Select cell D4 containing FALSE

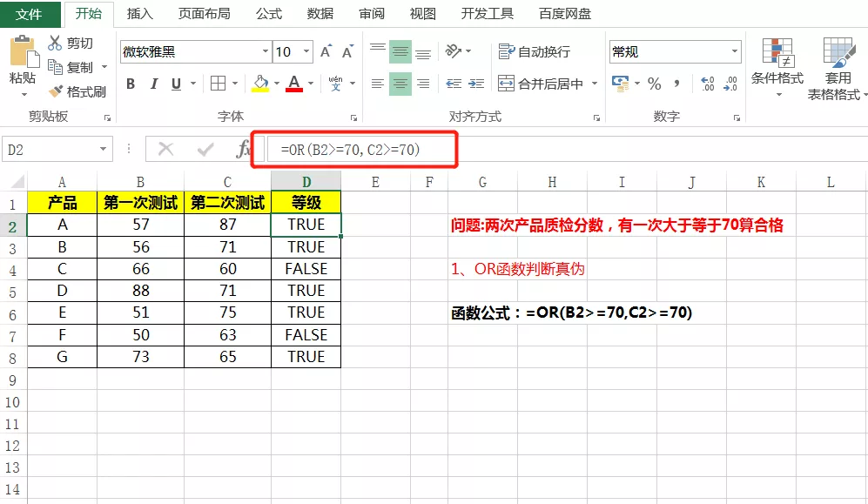pos(306,269)
